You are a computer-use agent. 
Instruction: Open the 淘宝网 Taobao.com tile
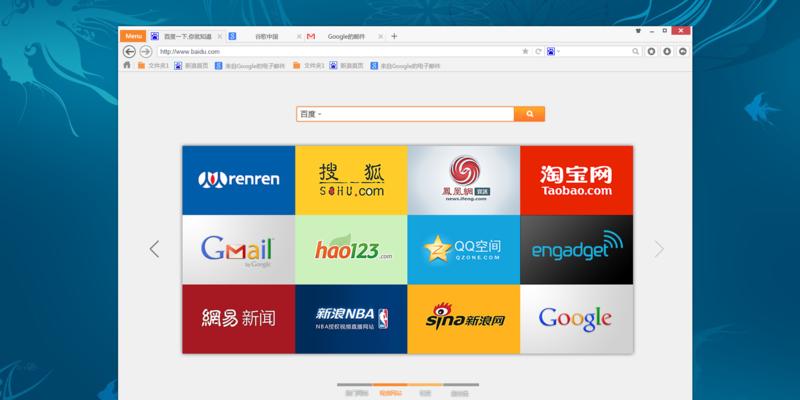577,180
